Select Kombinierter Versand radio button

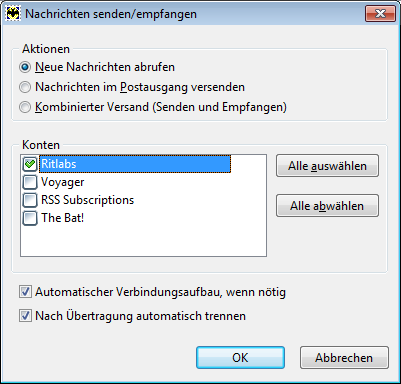pyautogui.click(x=25, y=107)
